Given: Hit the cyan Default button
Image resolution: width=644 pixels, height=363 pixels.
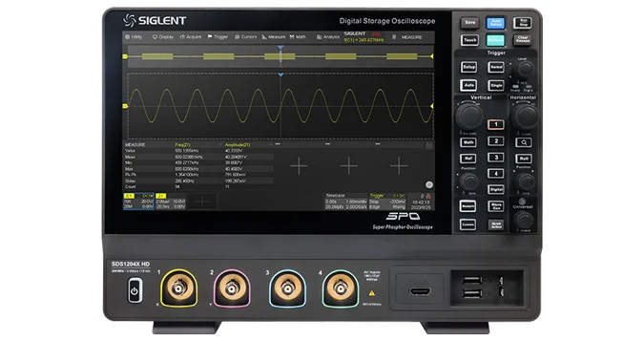Looking at the screenshot, I should 496,40.
